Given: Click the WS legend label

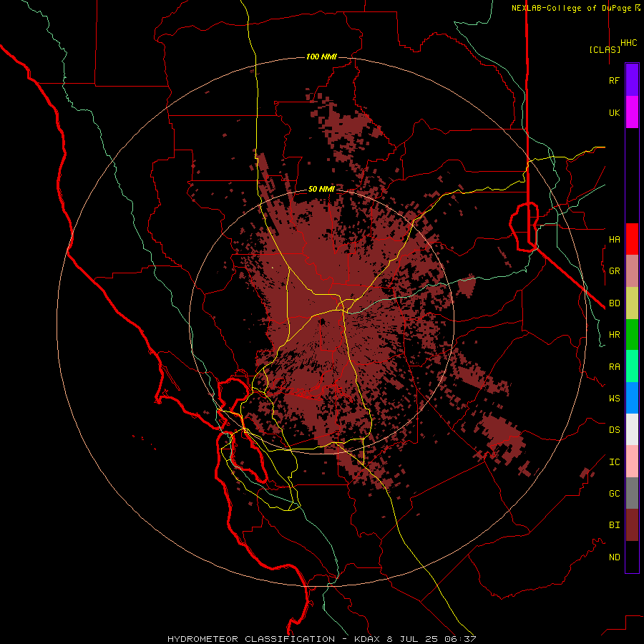Looking at the screenshot, I should point(614,399).
